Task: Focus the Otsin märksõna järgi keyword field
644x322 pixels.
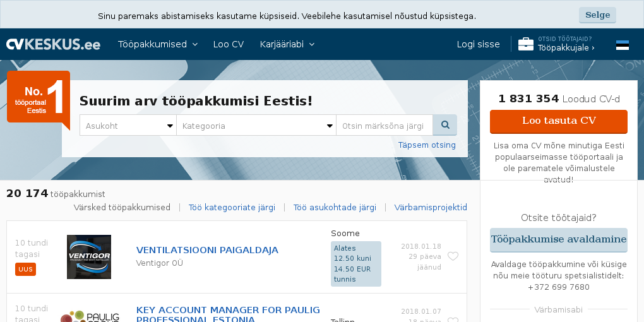Action: point(385,125)
